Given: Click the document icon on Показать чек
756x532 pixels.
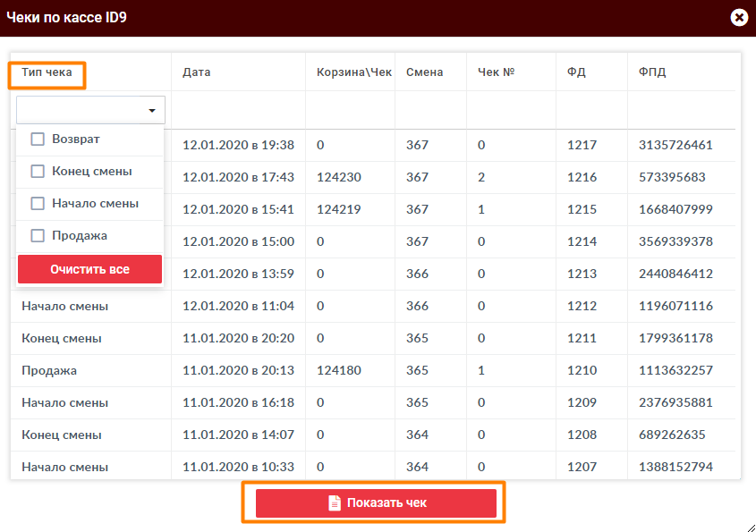Looking at the screenshot, I should tap(334, 503).
